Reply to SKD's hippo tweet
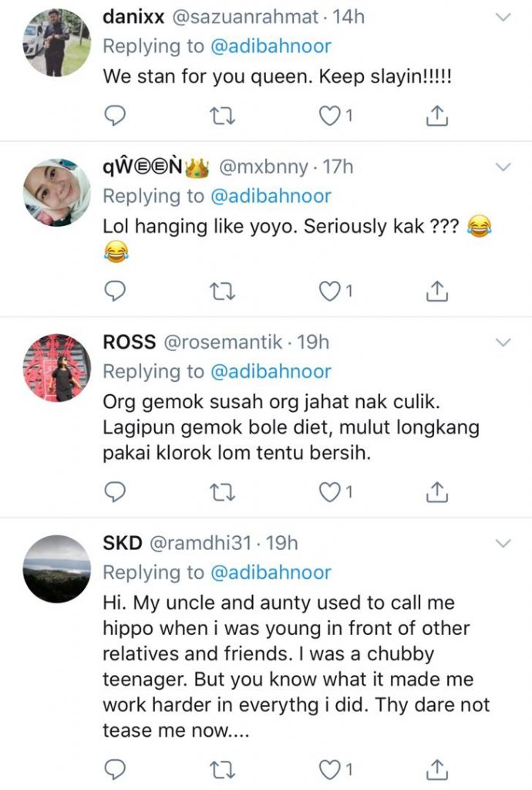532x790 pixels. click(x=114, y=768)
